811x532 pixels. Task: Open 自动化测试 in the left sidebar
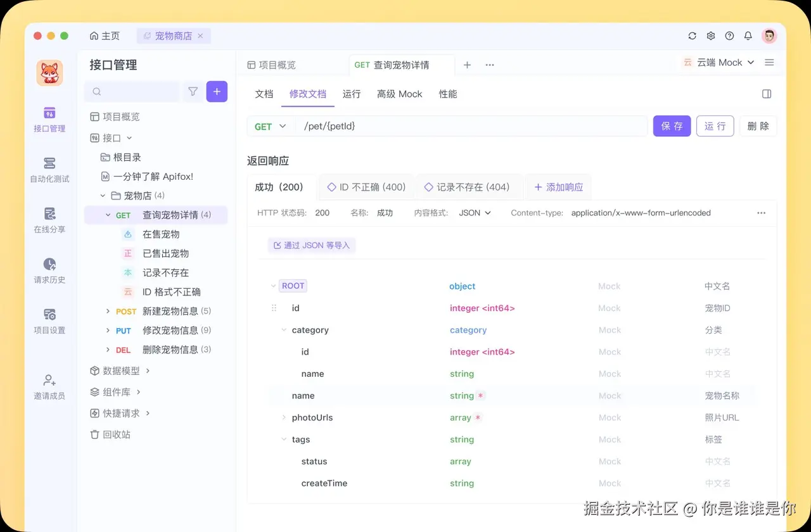[49, 171]
